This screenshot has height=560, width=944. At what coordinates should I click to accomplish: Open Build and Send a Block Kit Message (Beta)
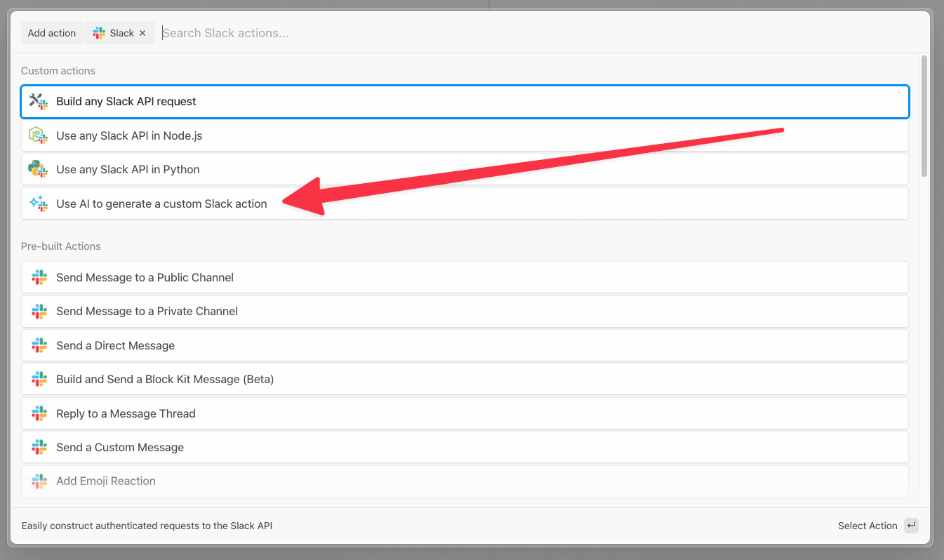click(465, 379)
